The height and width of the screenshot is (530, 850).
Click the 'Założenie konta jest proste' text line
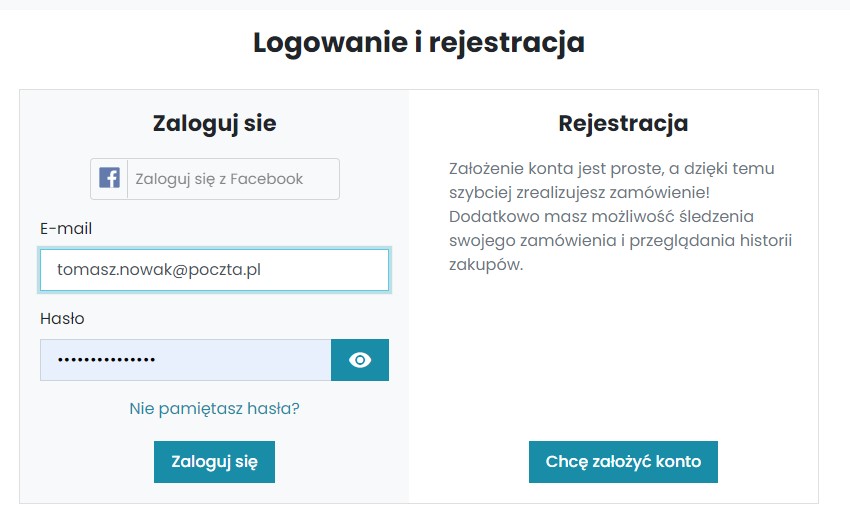click(611, 169)
